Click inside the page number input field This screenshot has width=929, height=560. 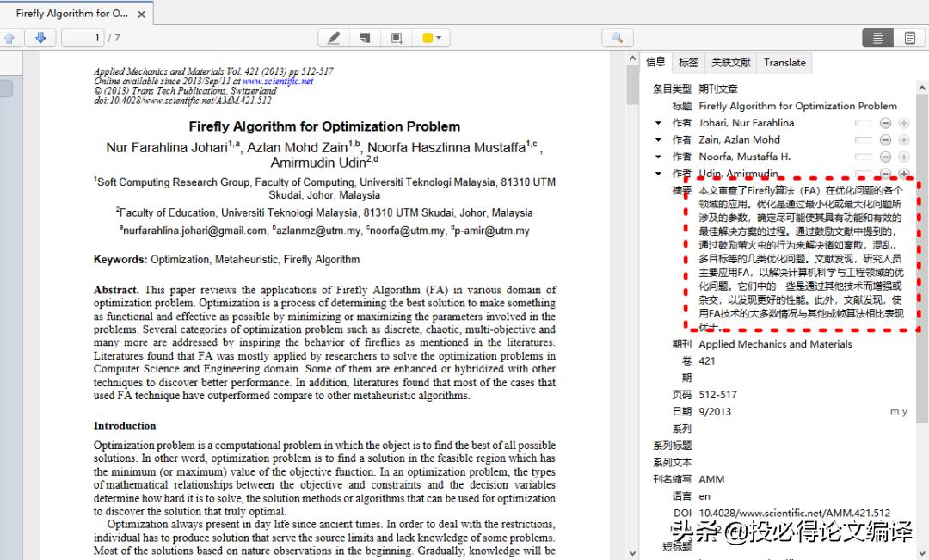click(83, 37)
